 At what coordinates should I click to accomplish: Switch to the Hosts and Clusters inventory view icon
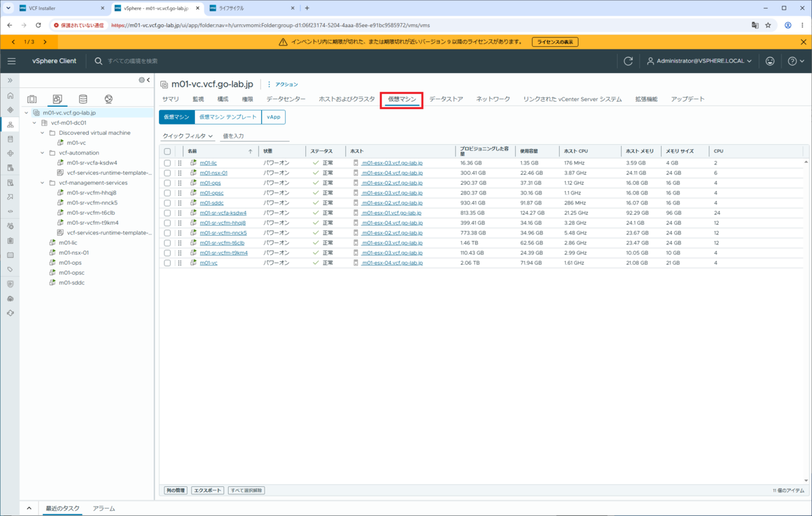[x=32, y=99]
